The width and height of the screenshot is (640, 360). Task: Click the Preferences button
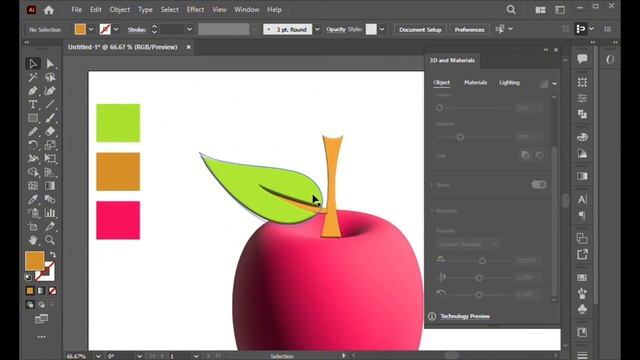(469, 29)
